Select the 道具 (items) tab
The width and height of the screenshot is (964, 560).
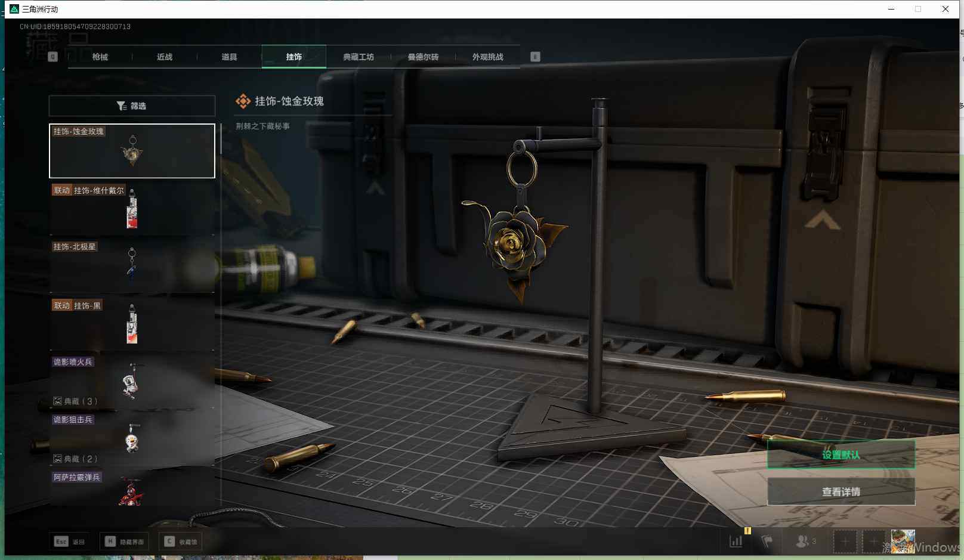click(229, 57)
